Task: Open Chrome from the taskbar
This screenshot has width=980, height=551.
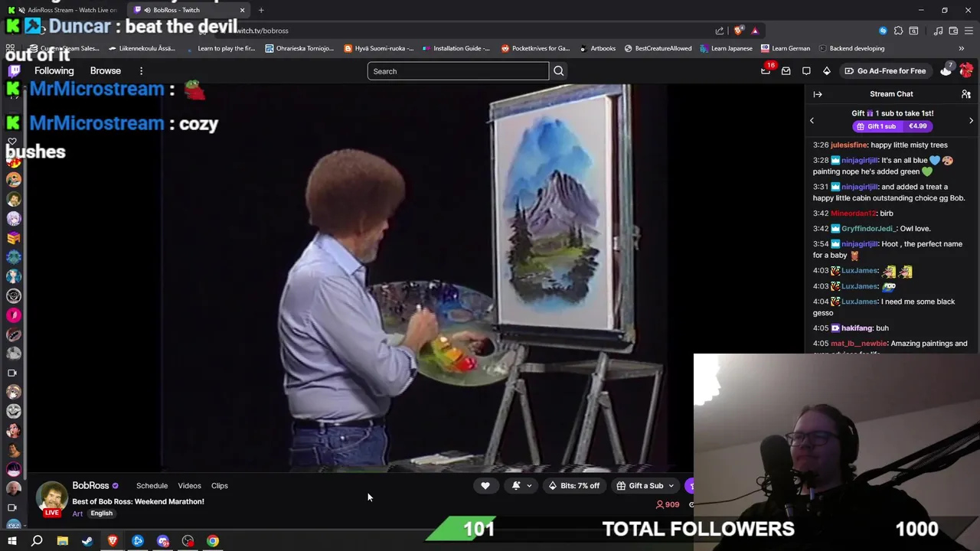Action: coord(213,541)
